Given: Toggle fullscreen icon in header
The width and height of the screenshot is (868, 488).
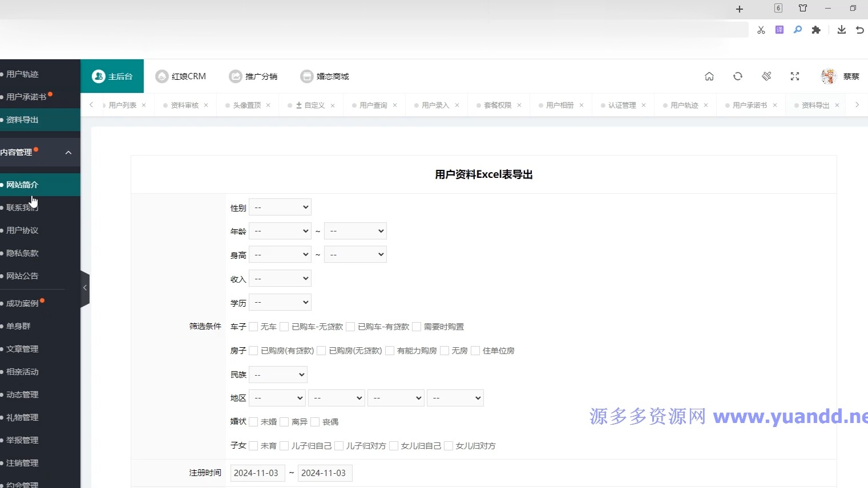Looking at the screenshot, I should [x=795, y=76].
